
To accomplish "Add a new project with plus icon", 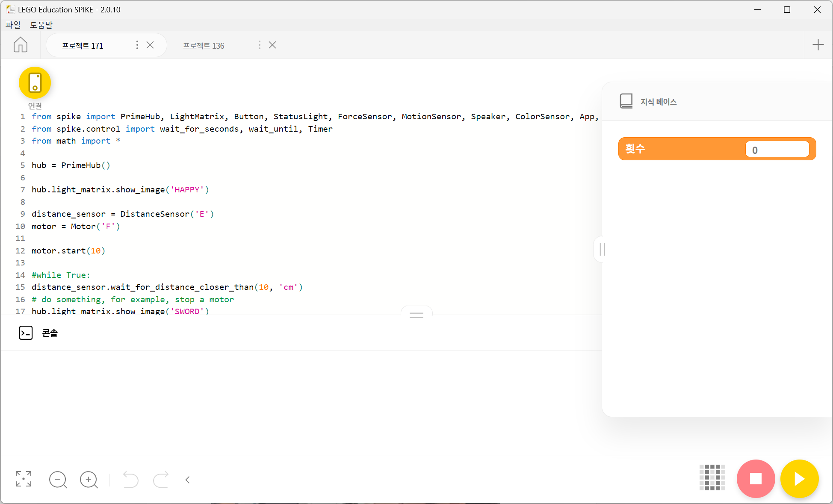I will (x=818, y=45).
